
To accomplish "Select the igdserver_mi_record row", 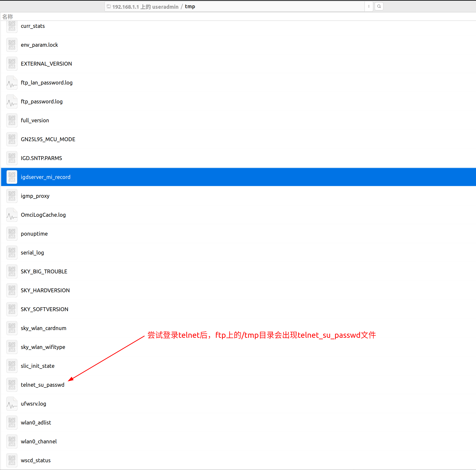I will [46, 177].
